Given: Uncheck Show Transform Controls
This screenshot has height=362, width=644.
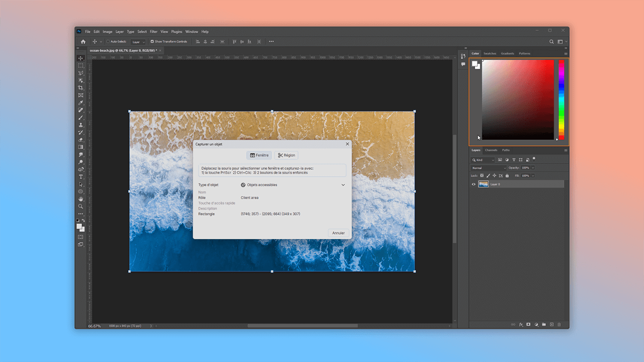Looking at the screenshot, I should 153,42.
